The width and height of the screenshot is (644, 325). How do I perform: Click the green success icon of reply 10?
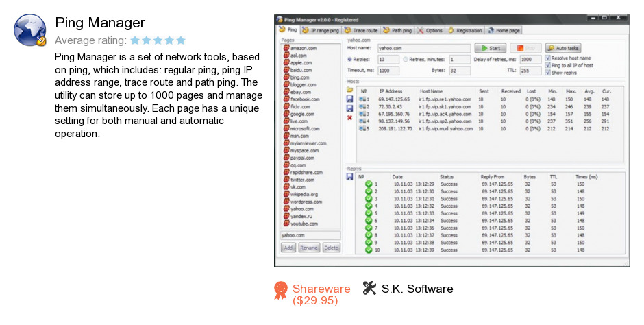(x=369, y=250)
